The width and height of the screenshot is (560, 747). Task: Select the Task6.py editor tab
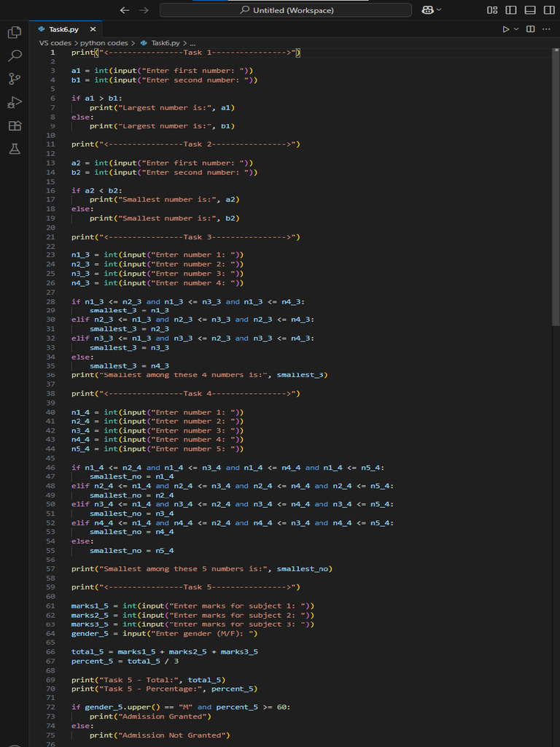[x=63, y=29]
